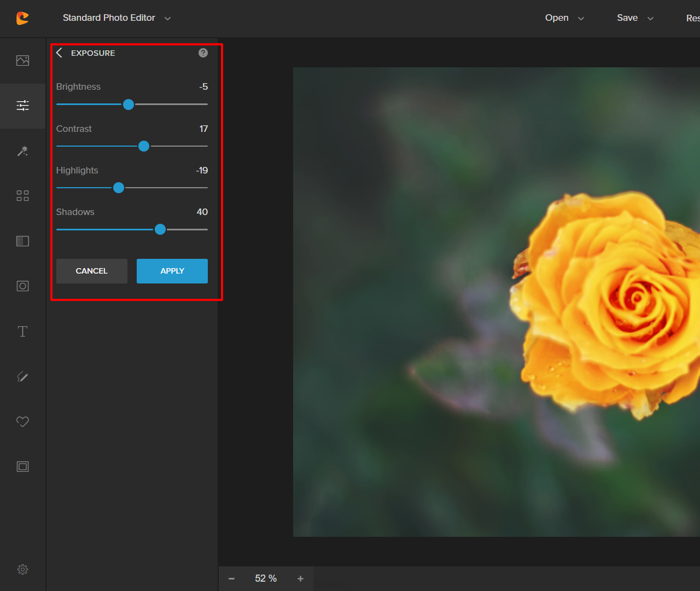The width and height of the screenshot is (700, 591).
Task: Open the Effects magic wand panel
Action: coord(22,151)
